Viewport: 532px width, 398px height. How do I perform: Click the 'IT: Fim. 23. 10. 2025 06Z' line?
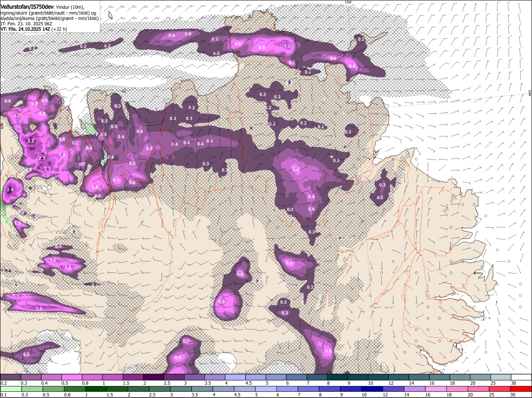26,24
